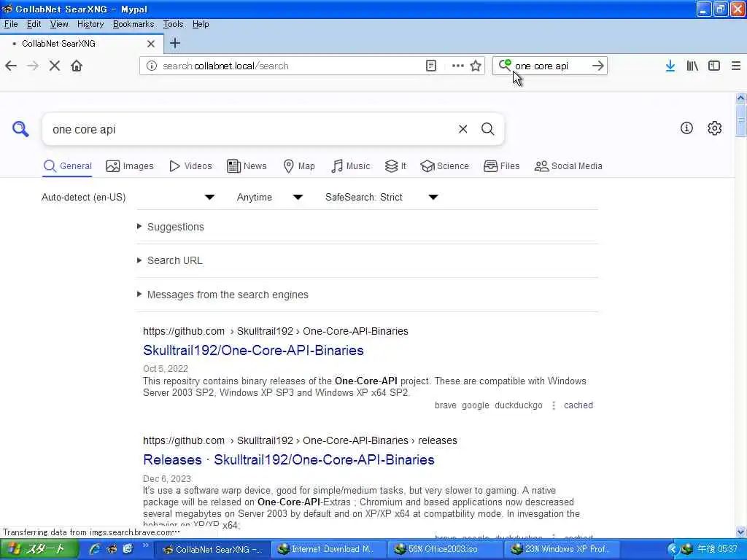The height and width of the screenshot is (560, 747).
Task: Click the google engine link of first result
Action: (x=476, y=405)
